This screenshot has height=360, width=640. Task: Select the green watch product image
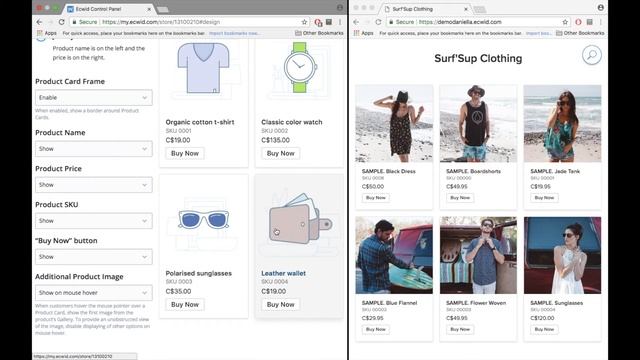pyautogui.click(x=300, y=67)
